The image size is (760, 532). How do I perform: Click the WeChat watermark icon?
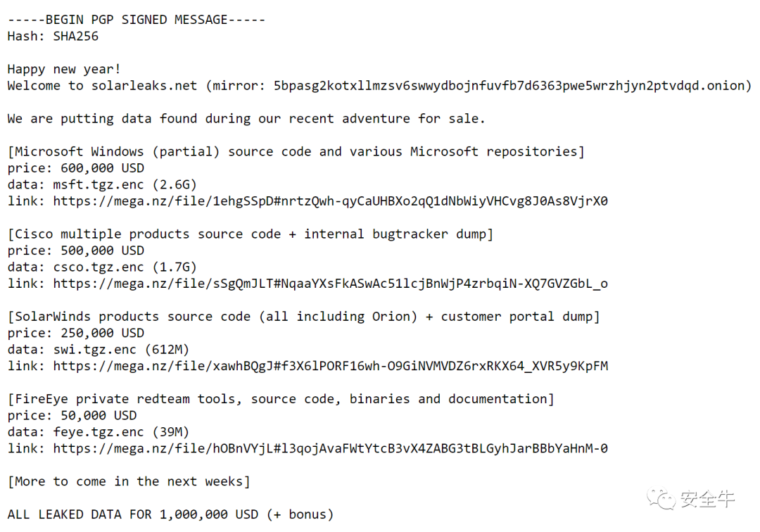click(x=661, y=498)
